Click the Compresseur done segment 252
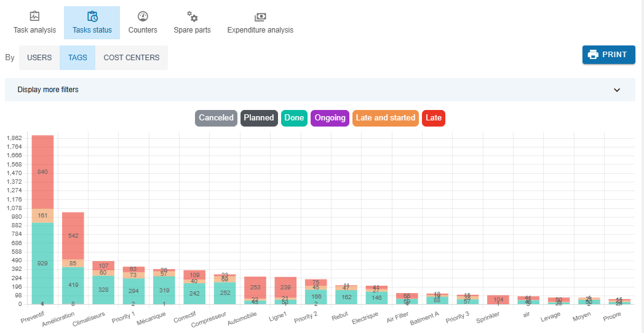The width and height of the screenshot is (644, 333). click(x=225, y=293)
